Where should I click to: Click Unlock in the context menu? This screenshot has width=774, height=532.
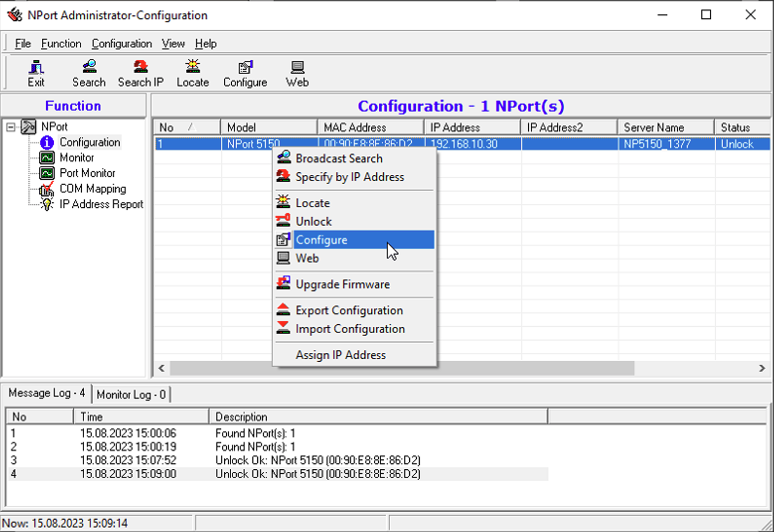[313, 221]
